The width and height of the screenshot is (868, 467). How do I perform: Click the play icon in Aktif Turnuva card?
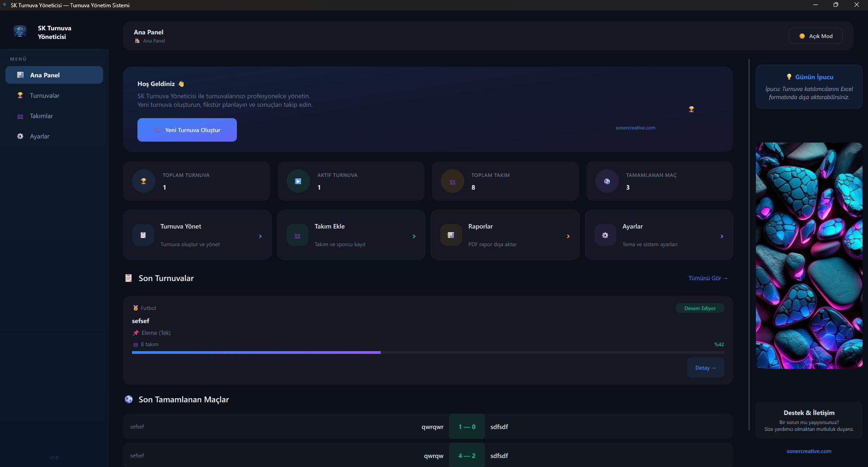pyautogui.click(x=298, y=181)
